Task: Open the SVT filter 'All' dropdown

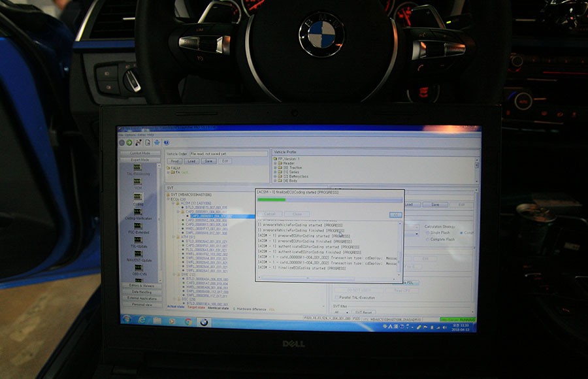Action: [x=341, y=312]
